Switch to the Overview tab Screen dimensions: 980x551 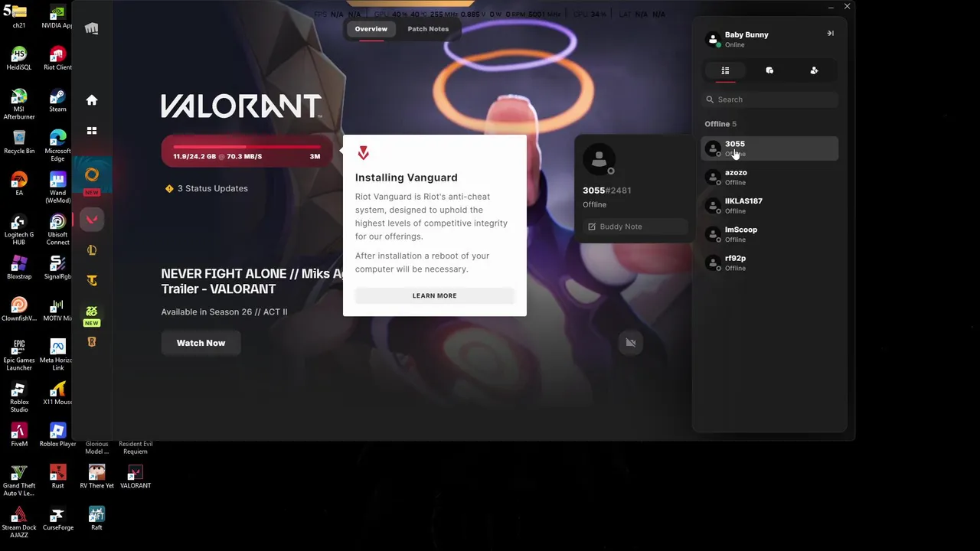click(x=371, y=29)
